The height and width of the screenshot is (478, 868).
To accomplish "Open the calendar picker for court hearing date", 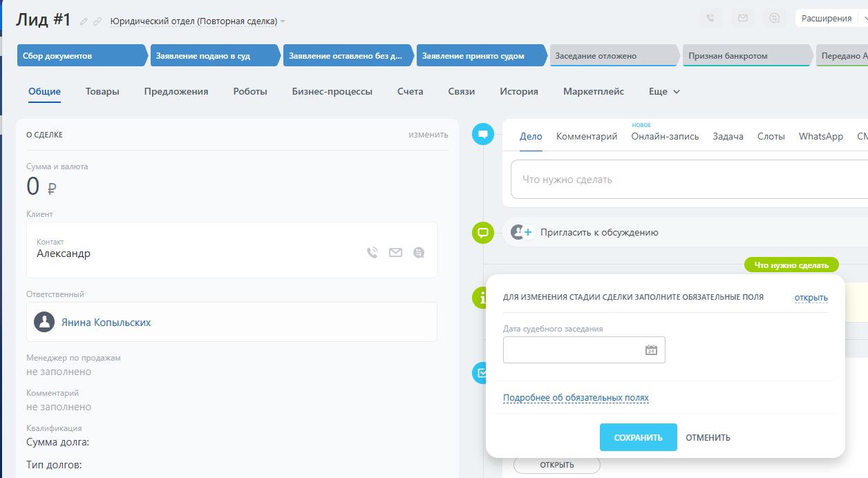I will pos(651,350).
